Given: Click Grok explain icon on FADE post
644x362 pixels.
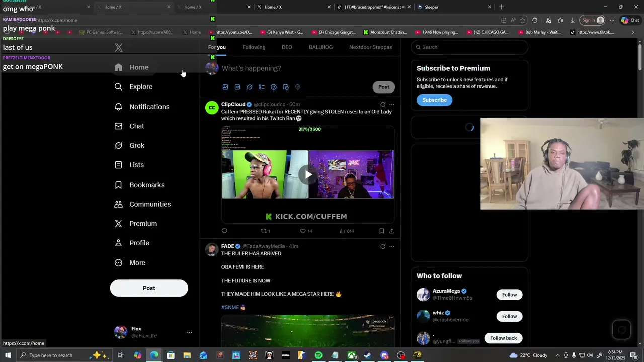Looking at the screenshot, I should [x=383, y=246].
